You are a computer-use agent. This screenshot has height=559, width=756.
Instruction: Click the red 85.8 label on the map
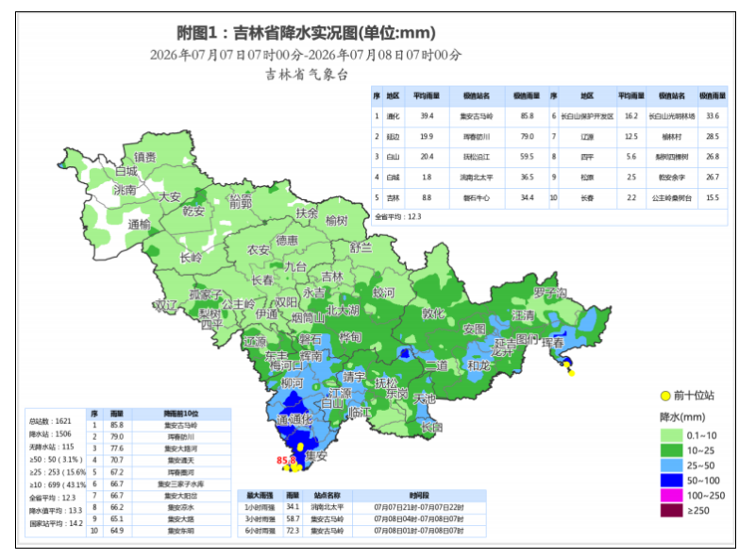(x=286, y=460)
